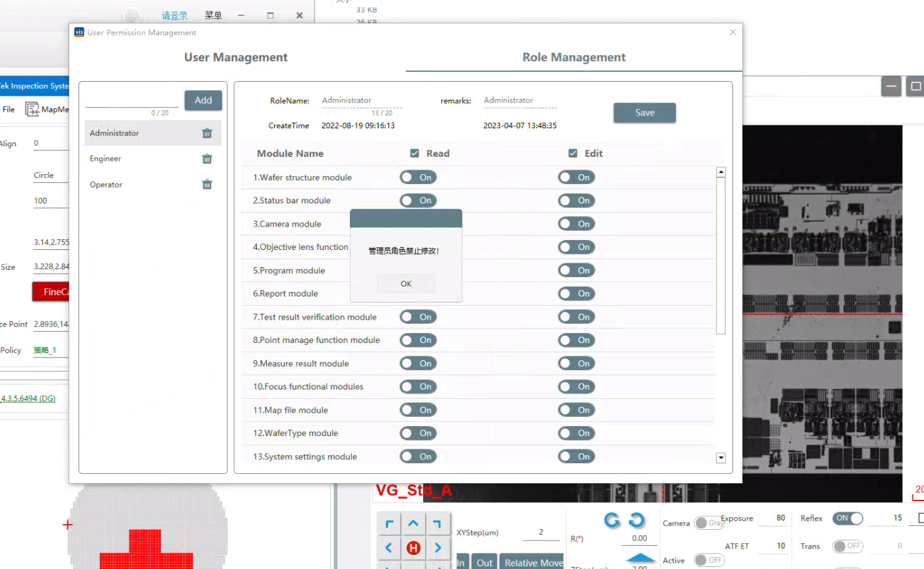Viewport: 924px width, 569px height.
Task: Click the new role name input field
Action: click(x=132, y=100)
